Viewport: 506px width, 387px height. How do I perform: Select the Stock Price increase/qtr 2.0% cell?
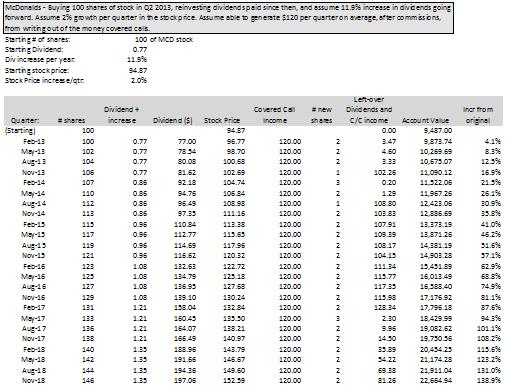(x=139, y=80)
